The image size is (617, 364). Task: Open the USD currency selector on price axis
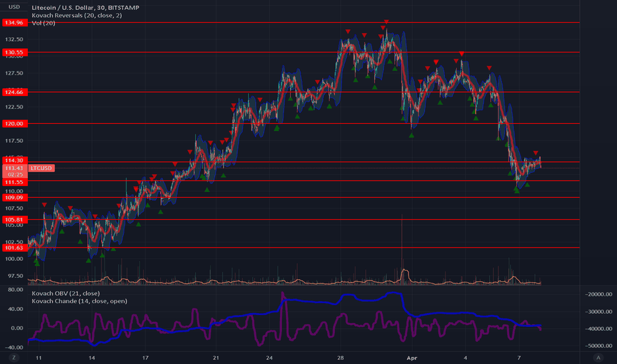pyautogui.click(x=14, y=7)
